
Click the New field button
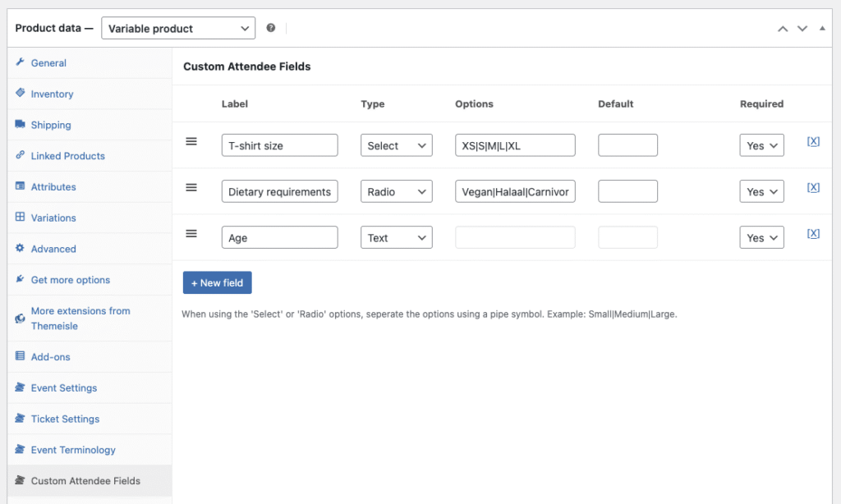[x=217, y=282]
